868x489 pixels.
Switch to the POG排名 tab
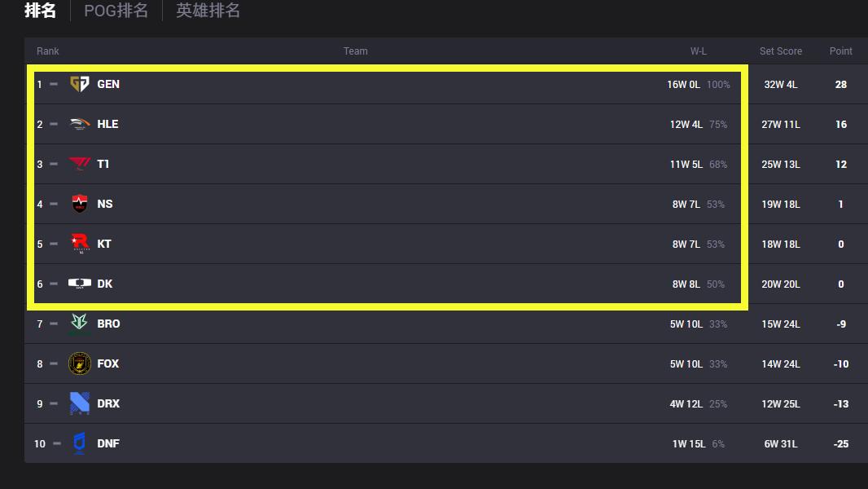[116, 11]
